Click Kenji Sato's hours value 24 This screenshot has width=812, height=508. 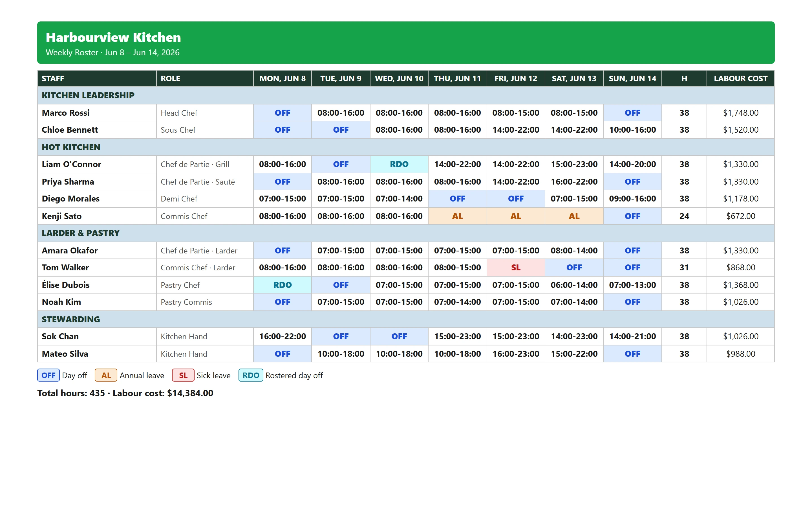[684, 216]
